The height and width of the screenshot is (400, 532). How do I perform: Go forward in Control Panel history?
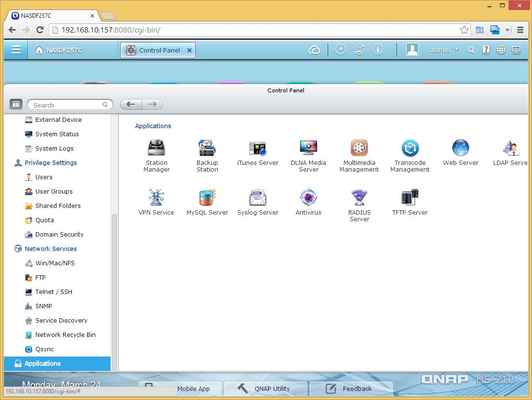pyautogui.click(x=152, y=104)
